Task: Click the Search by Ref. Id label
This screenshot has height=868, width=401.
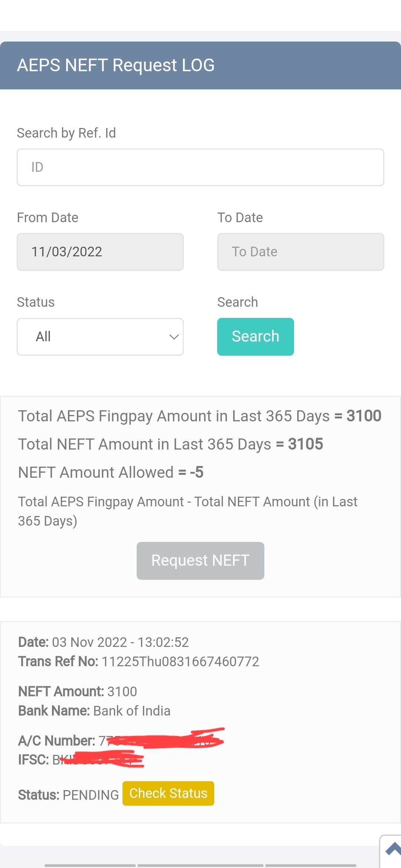Action: (x=66, y=133)
